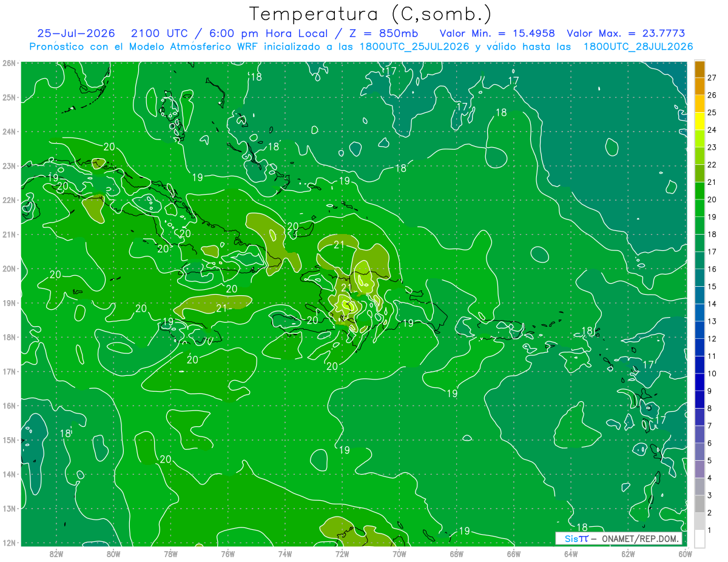Viewport: 728px width, 562px height.
Task: Click the dark orange legend segment above 27
Action: click(x=699, y=69)
